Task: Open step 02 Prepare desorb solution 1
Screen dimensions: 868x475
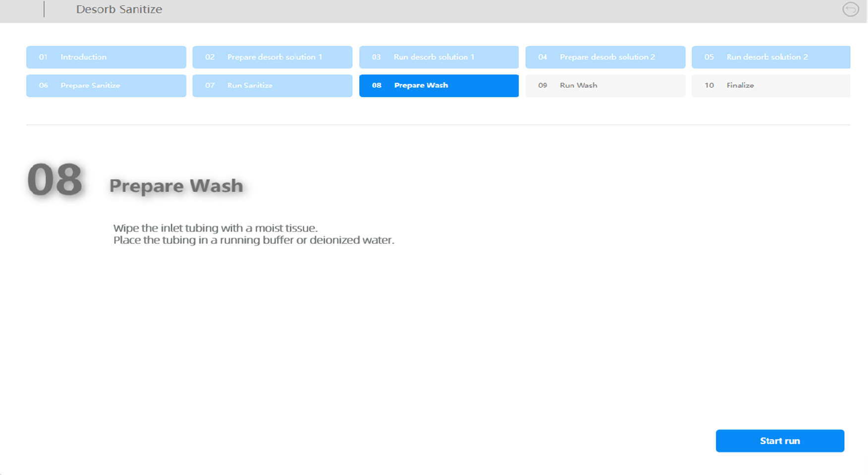Action: point(272,57)
